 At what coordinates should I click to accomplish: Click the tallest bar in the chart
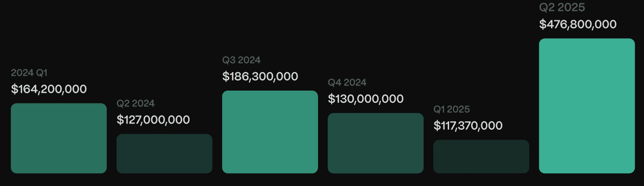pyautogui.click(x=586, y=106)
